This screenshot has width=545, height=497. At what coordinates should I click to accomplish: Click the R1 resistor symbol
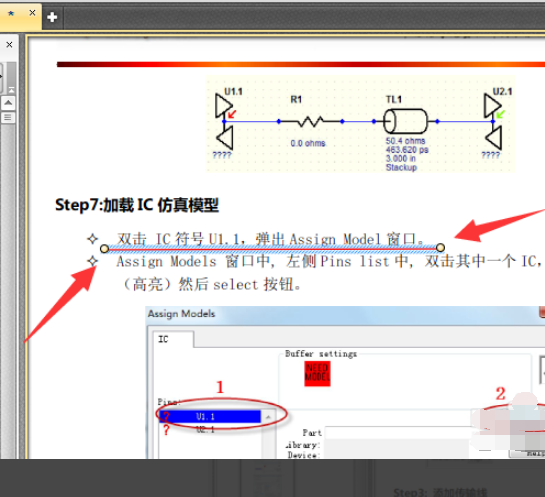tap(310, 122)
